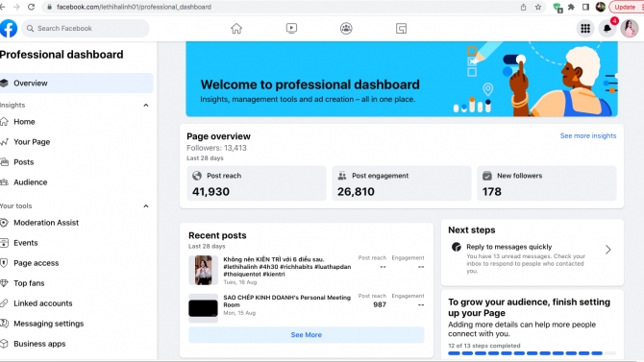This screenshot has height=362, width=644.
Task: Open the notifications bell icon
Action: 607,28
